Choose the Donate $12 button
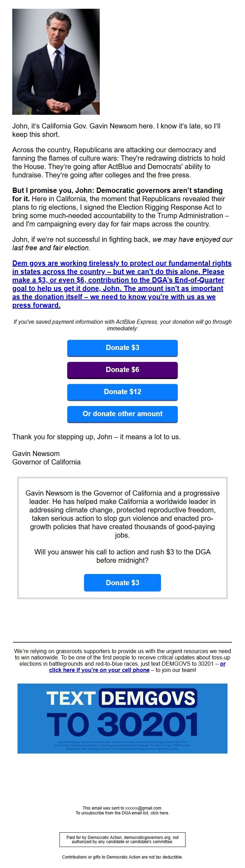Screen dimensions: 245x868 122,392
